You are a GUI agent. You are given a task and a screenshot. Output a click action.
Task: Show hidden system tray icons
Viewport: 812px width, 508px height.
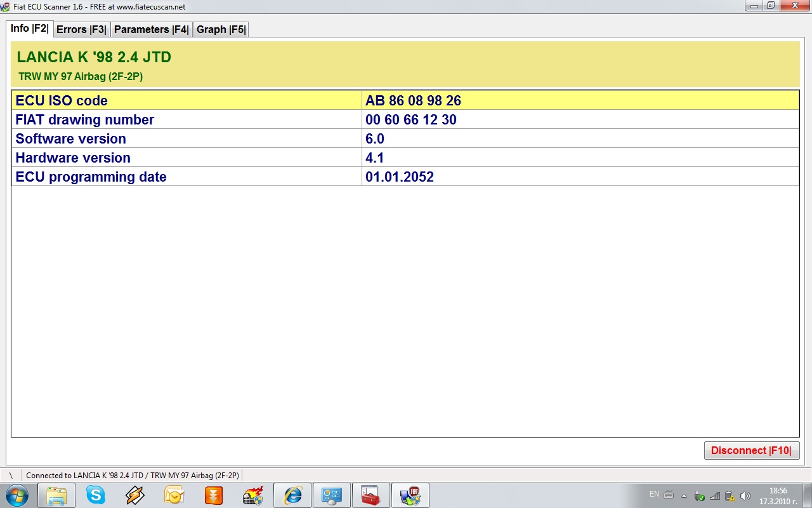point(684,496)
